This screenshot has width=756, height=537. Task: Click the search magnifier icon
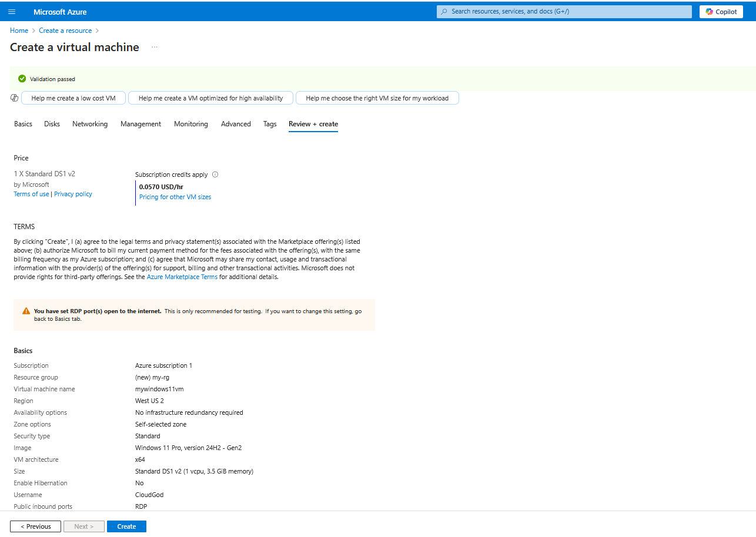(x=444, y=12)
